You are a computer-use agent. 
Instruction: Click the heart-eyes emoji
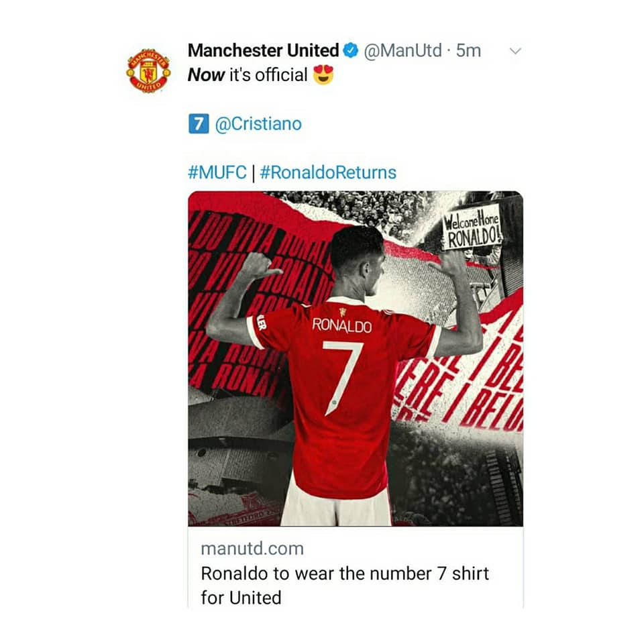click(x=323, y=74)
